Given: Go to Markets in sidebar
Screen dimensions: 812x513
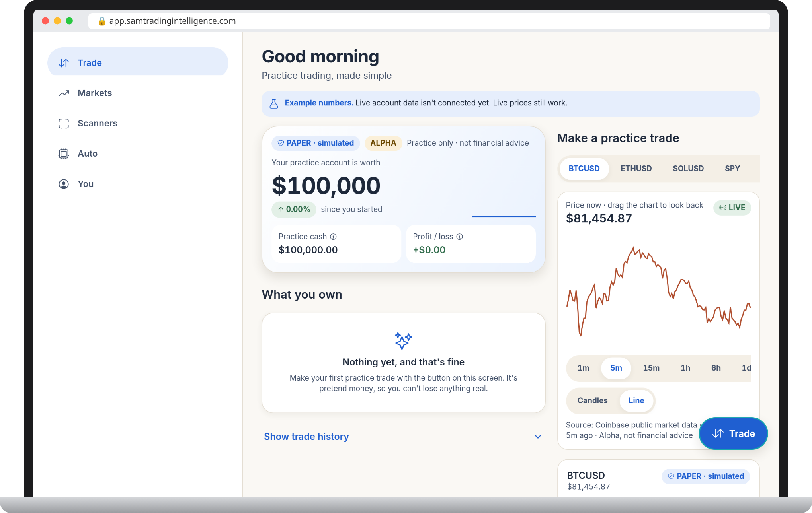Looking at the screenshot, I should [138, 93].
